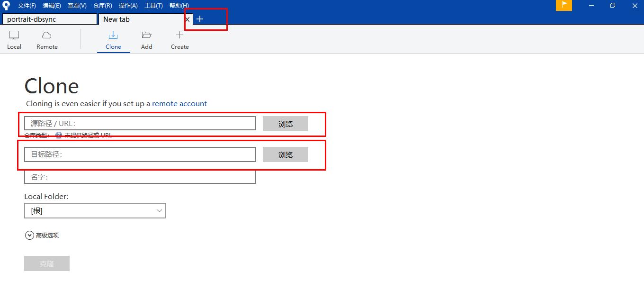Switch to the portrait-dbsync tab
Screen dimensions: 644x290
[50, 19]
